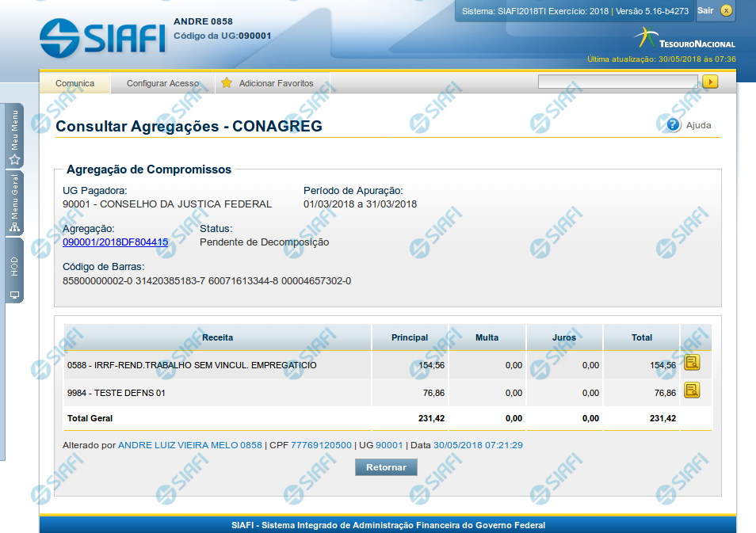
Task: Click the Receita column header
Action: (x=217, y=337)
